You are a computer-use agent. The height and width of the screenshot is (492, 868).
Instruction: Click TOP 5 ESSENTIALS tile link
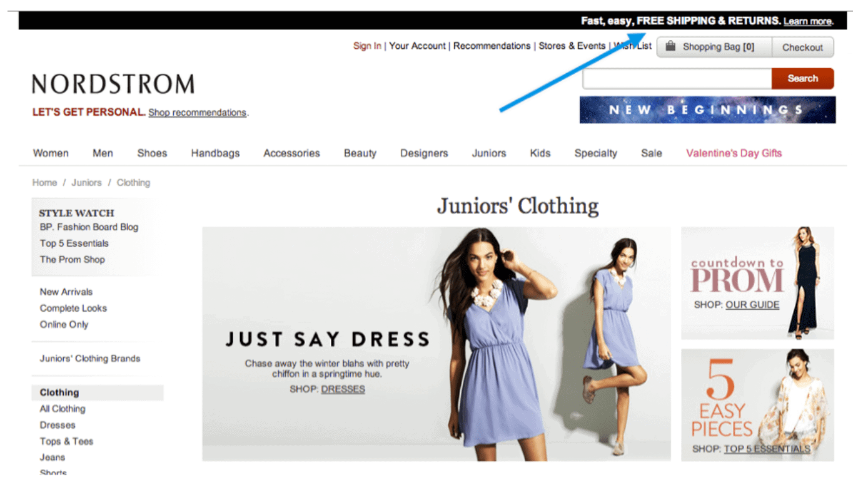click(767, 449)
